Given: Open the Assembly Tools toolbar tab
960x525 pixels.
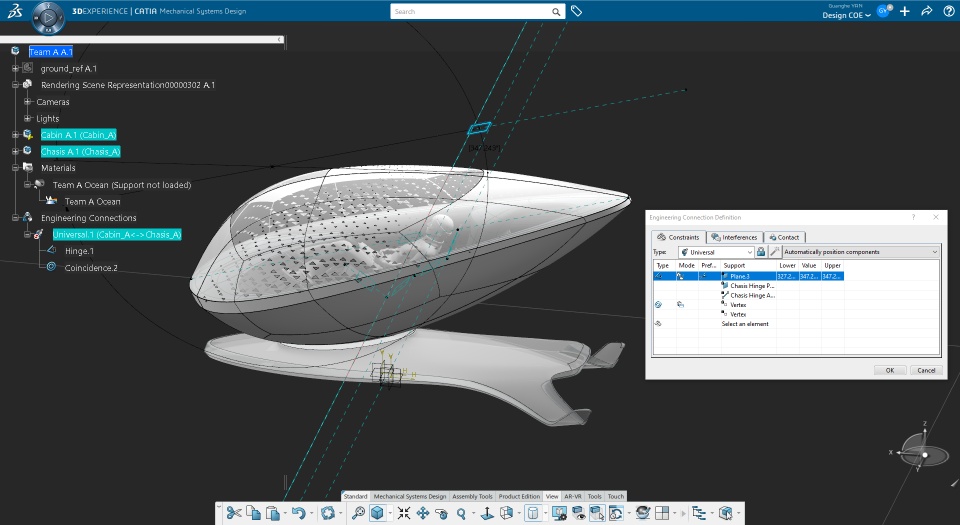Looking at the screenshot, I should coord(472,496).
